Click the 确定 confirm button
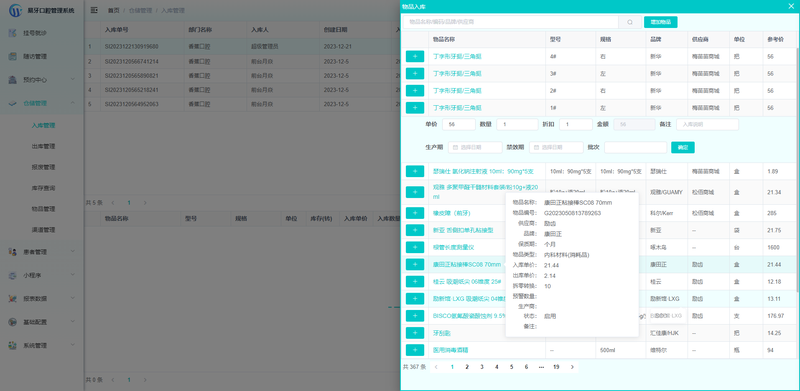 [x=683, y=148]
